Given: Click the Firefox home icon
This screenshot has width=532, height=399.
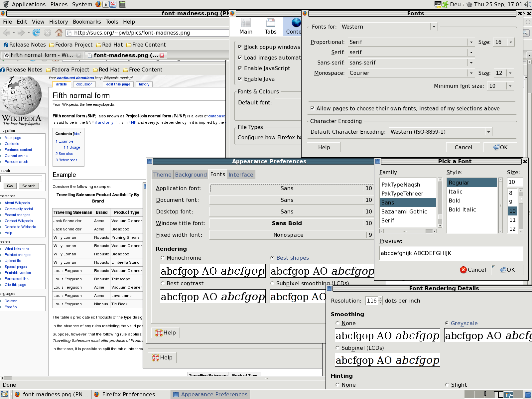Looking at the screenshot, I should 59,33.
